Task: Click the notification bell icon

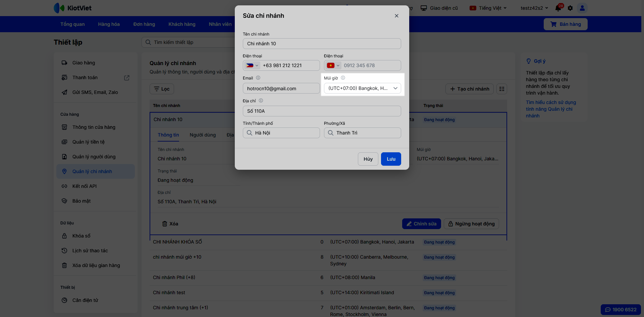Action: 558,8
